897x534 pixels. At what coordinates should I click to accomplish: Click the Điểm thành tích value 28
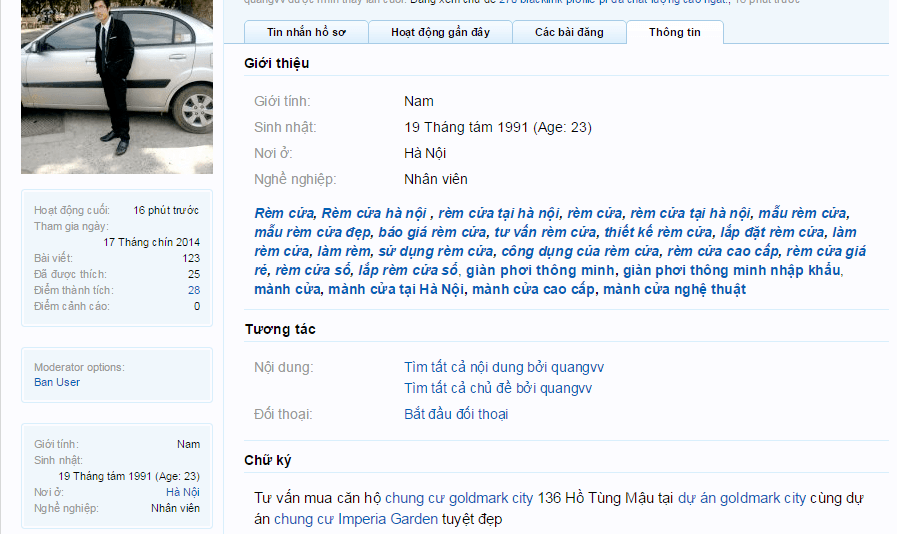point(194,290)
